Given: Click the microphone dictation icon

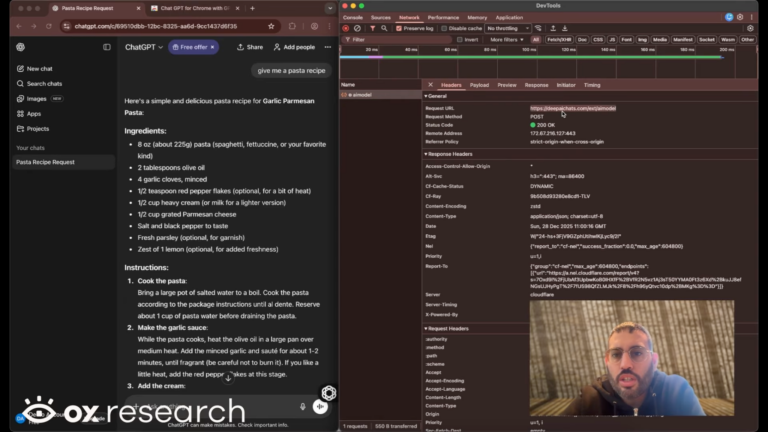Looking at the screenshot, I should [303, 407].
